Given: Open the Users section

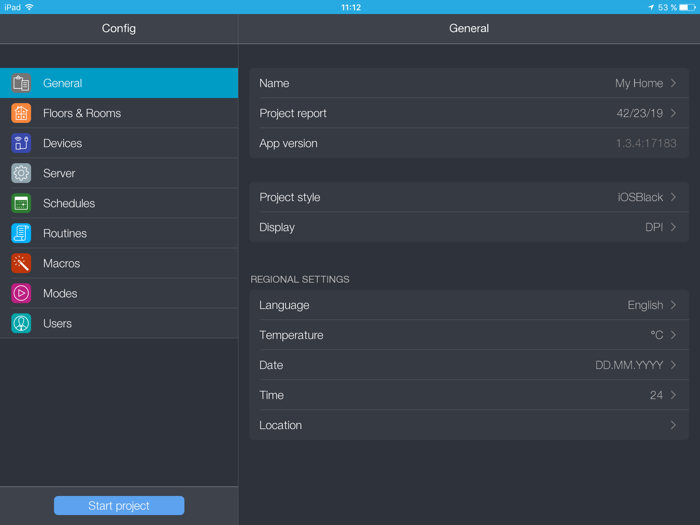Looking at the screenshot, I should [x=119, y=323].
